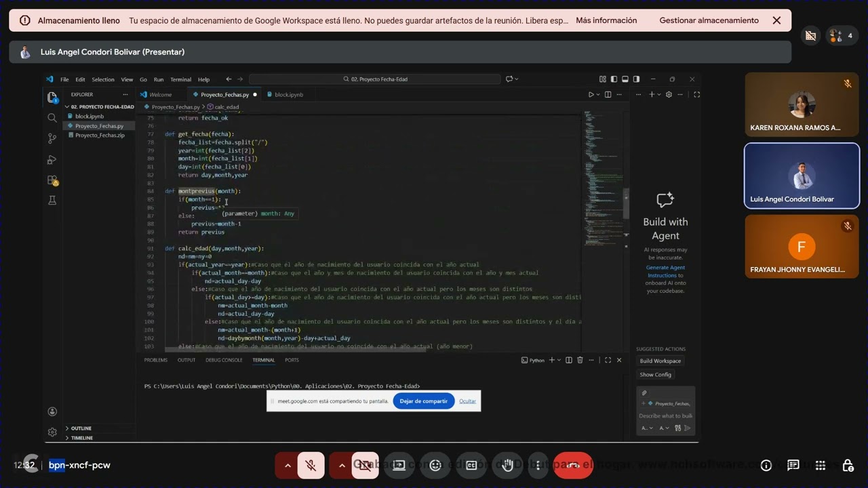Open Explorer more actions ellipsis
868x488 pixels.
tap(125, 94)
